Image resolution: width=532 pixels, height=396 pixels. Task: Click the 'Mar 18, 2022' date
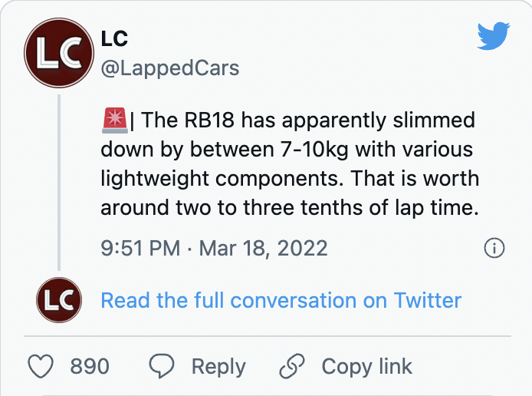click(263, 248)
